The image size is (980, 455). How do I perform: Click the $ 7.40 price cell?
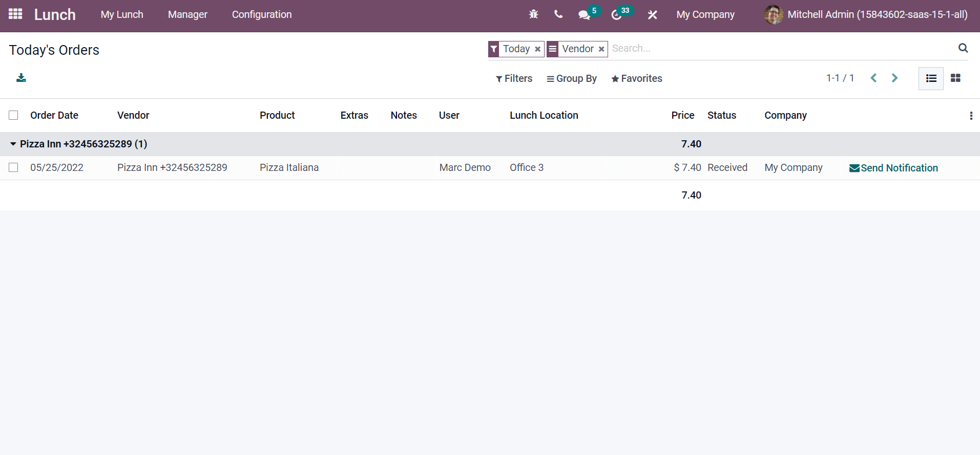coord(687,167)
